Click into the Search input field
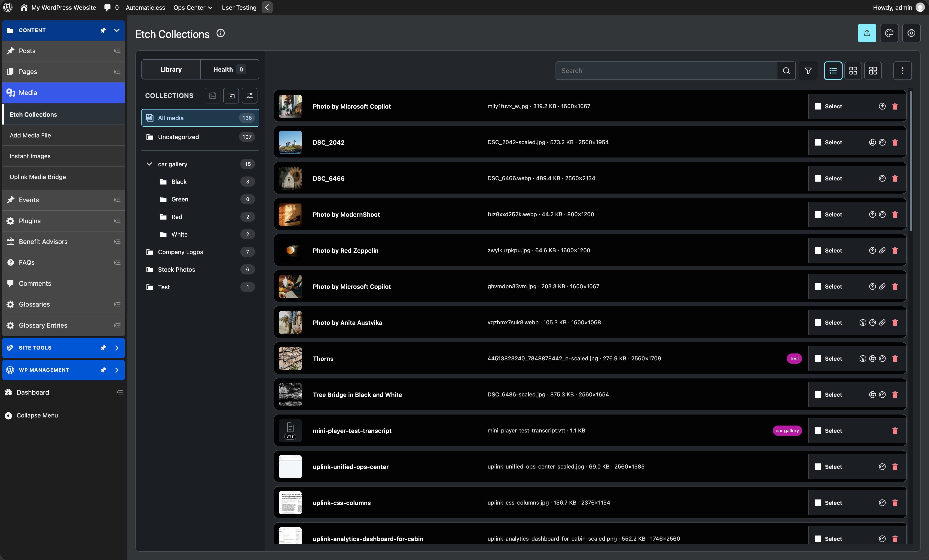Viewport: 929px width, 560px height. (666, 70)
